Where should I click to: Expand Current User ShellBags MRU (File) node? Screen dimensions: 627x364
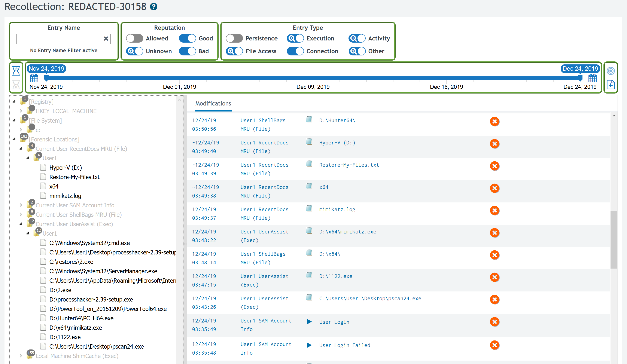point(21,215)
